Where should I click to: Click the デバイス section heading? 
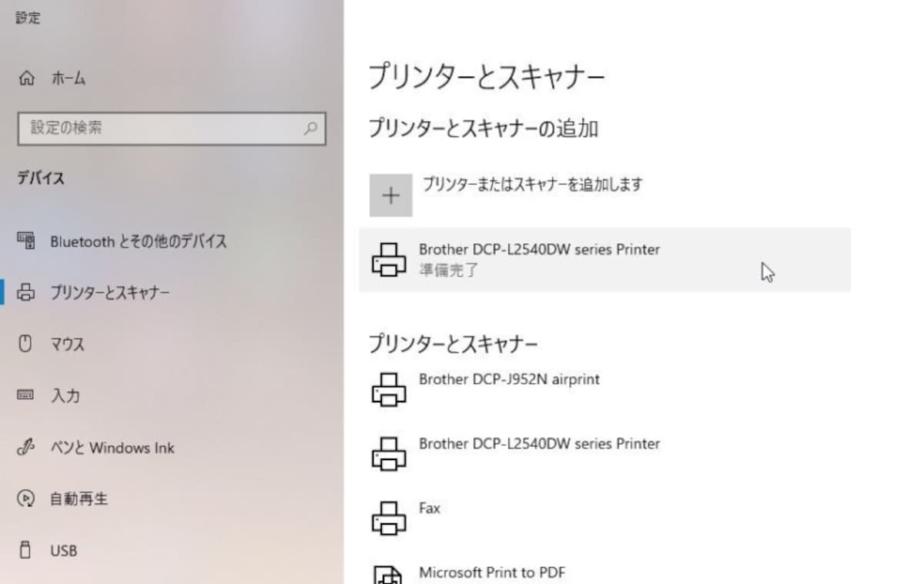pos(41,179)
